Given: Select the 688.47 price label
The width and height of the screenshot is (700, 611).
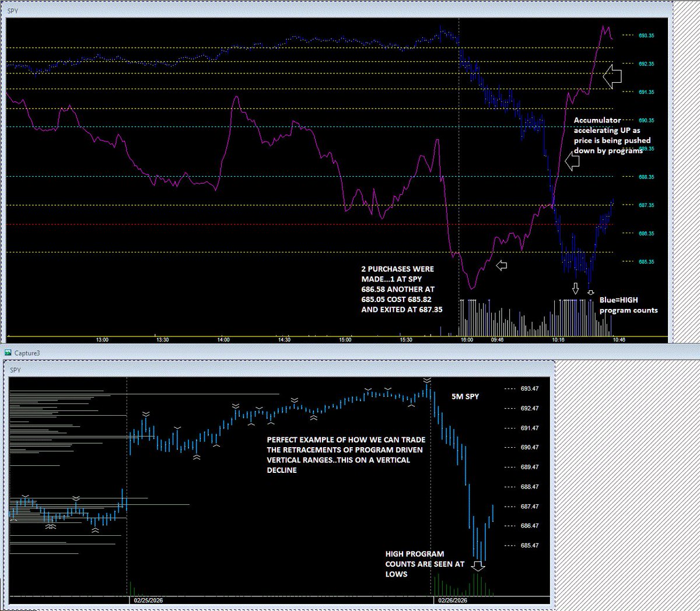Looking at the screenshot, I should 530,487.
